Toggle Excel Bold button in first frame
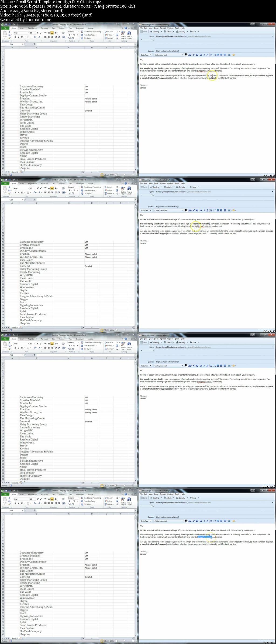 15,37
